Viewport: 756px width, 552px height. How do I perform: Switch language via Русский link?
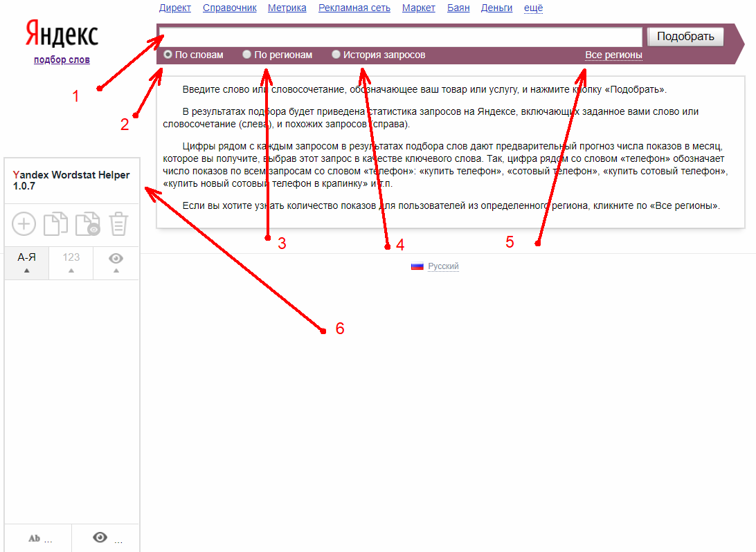pos(443,266)
